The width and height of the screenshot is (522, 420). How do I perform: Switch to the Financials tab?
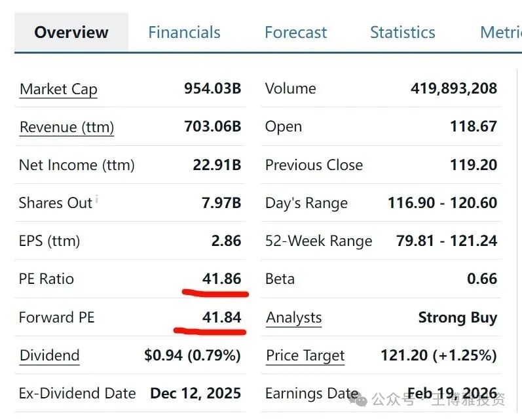click(x=184, y=33)
